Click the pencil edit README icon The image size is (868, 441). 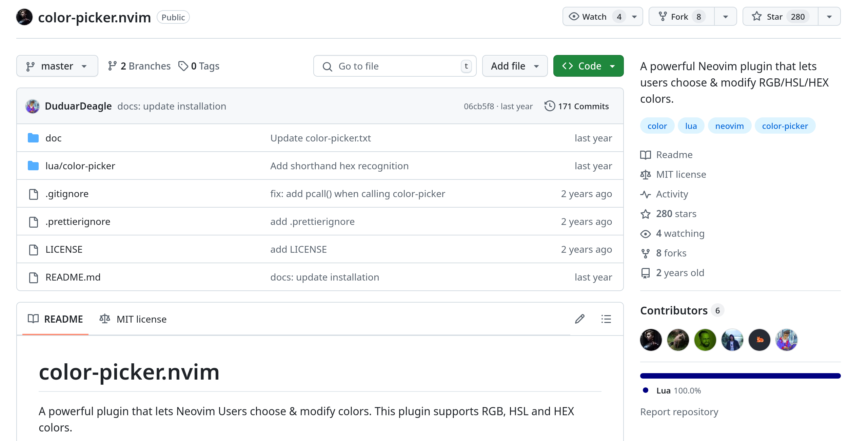(x=580, y=319)
